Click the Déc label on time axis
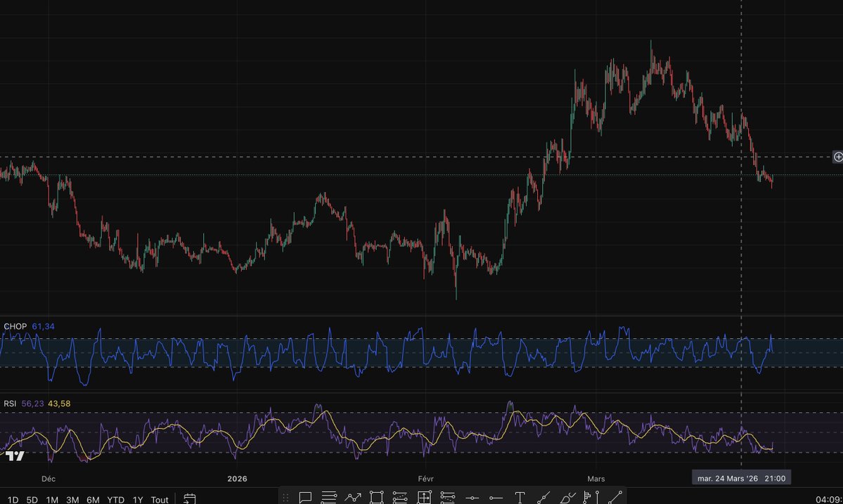 pos(49,478)
